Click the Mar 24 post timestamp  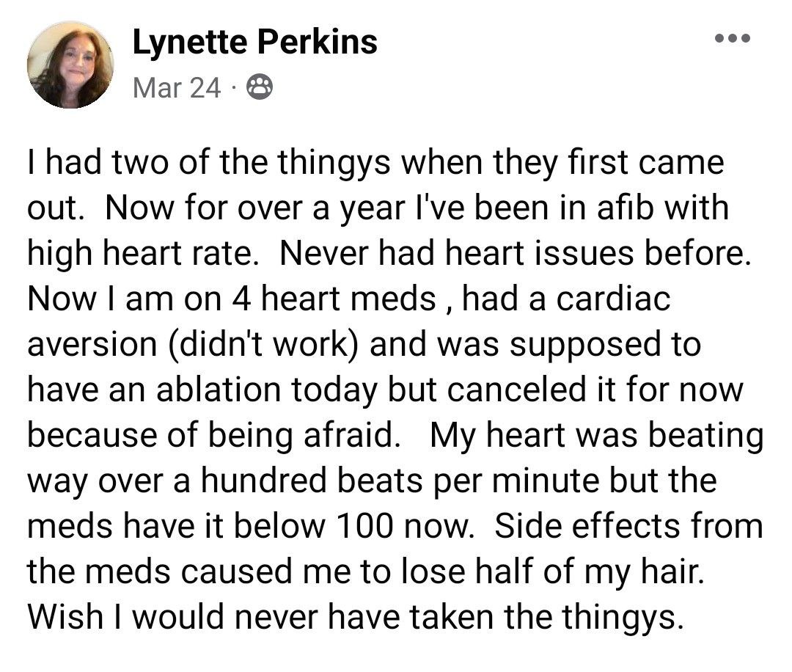(177, 89)
